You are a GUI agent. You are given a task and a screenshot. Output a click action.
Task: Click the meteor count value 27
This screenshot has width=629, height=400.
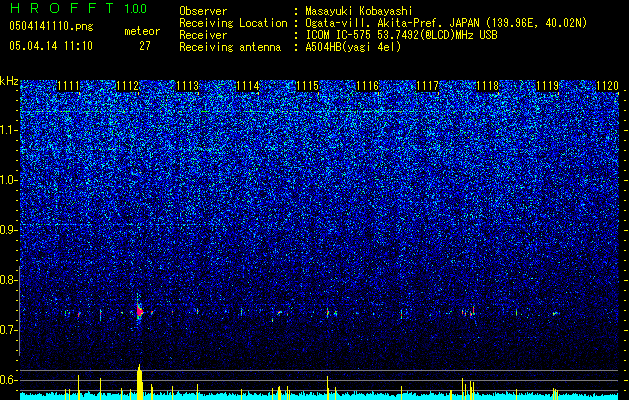click(x=145, y=46)
